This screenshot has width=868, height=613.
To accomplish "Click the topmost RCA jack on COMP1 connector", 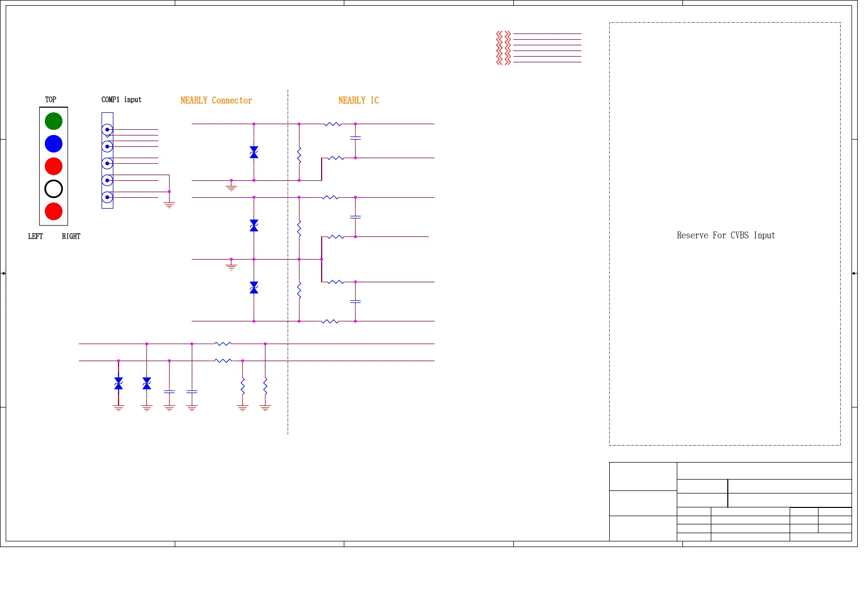I will click(107, 130).
